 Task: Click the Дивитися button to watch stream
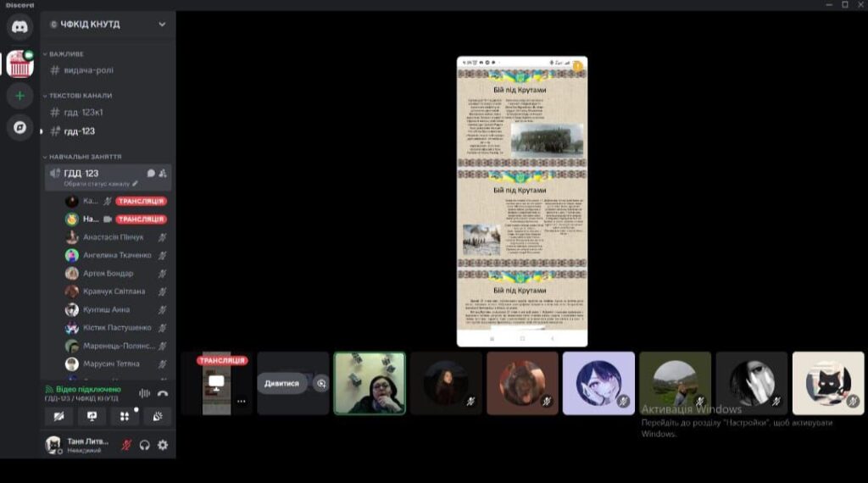[x=281, y=383]
